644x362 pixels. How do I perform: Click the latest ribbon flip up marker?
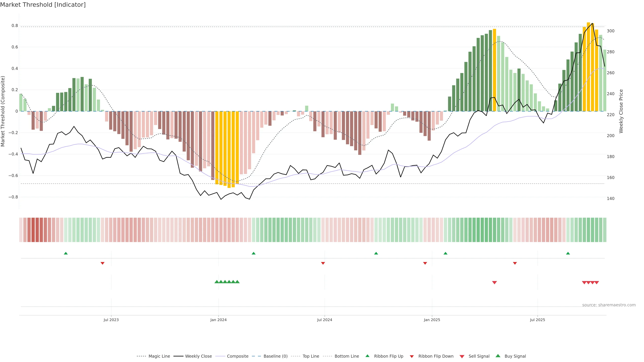tap(568, 253)
